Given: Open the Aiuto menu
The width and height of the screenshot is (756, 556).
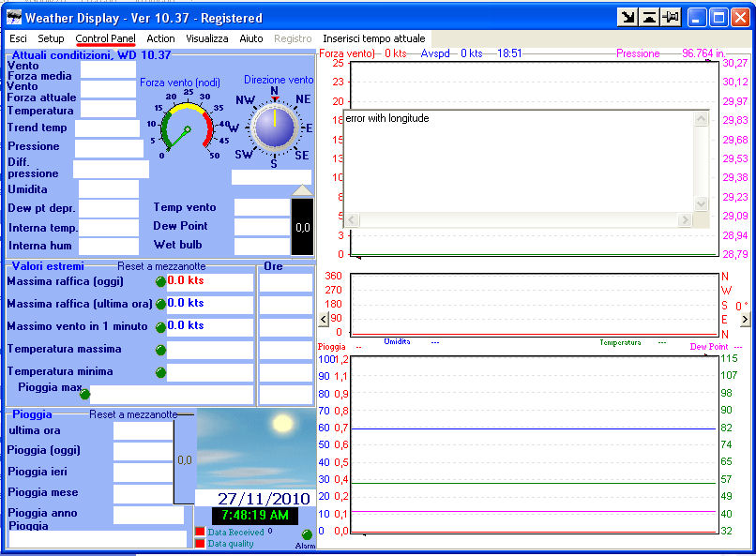Looking at the screenshot, I should [x=251, y=38].
